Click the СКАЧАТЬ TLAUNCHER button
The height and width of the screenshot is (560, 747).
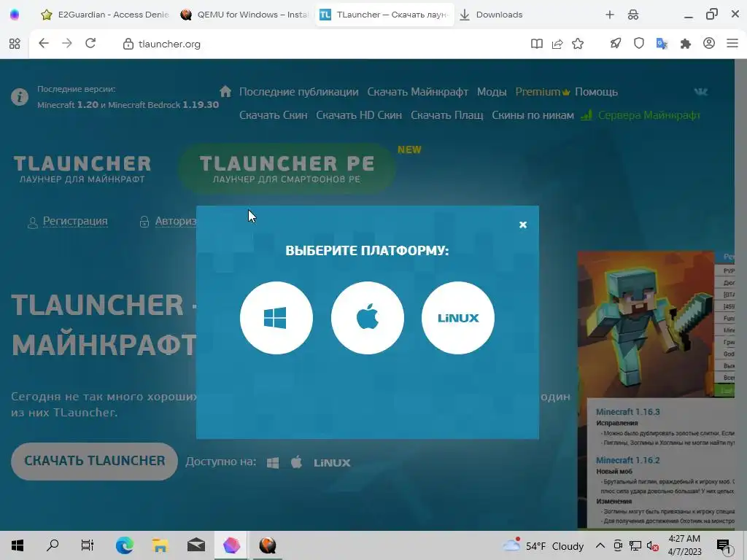[x=94, y=461]
